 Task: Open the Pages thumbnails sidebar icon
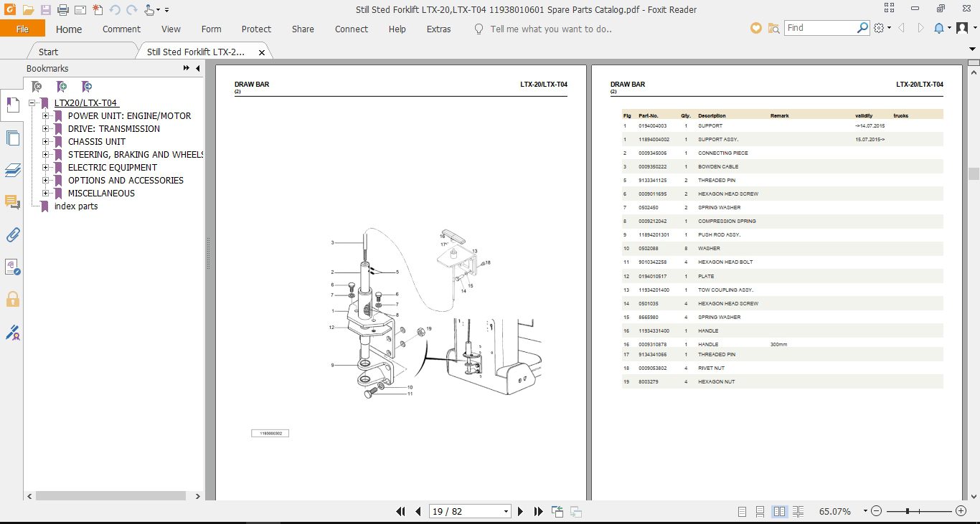tap(12, 138)
